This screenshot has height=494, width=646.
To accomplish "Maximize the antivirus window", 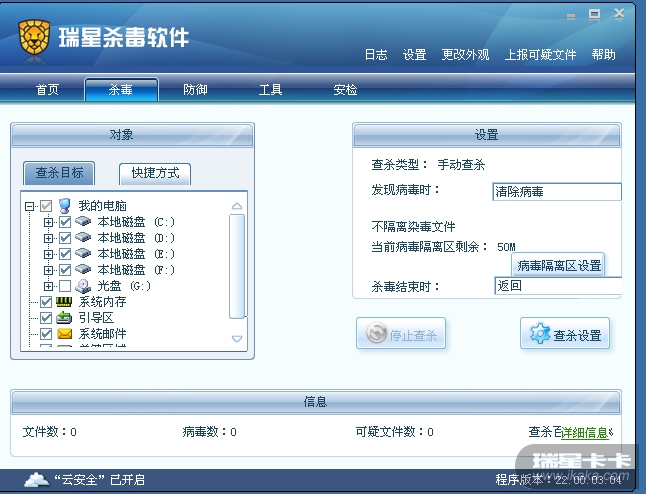I will pyautogui.click(x=595, y=15).
